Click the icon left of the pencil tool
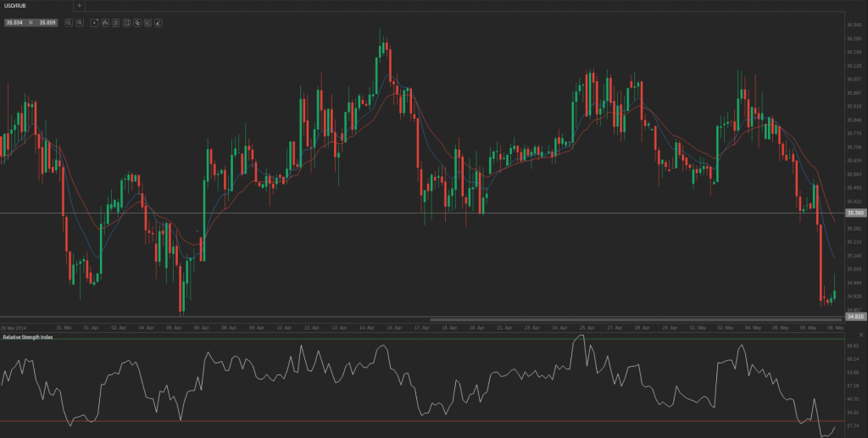Screen dimensions: 868x438 (147, 23)
